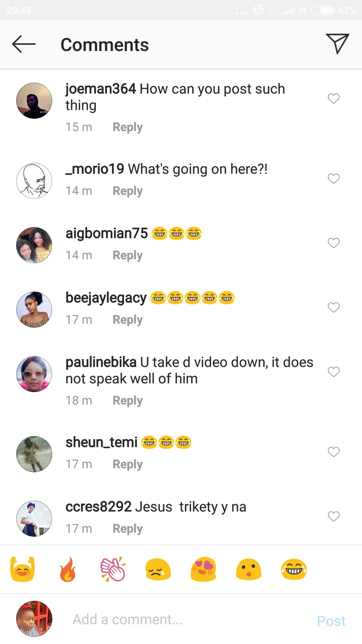
Task: Insert the fire emoji quick reaction
Action: click(67, 570)
